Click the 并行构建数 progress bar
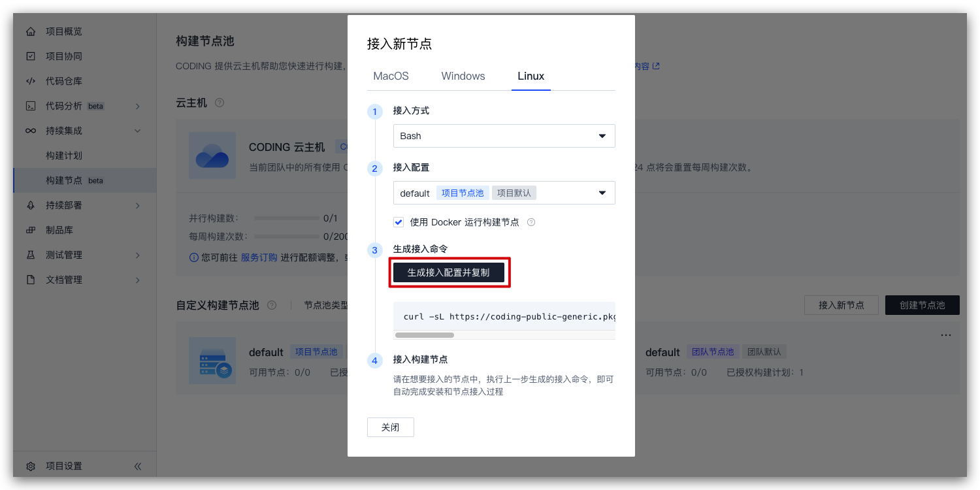The width and height of the screenshot is (980, 490). tap(287, 218)
